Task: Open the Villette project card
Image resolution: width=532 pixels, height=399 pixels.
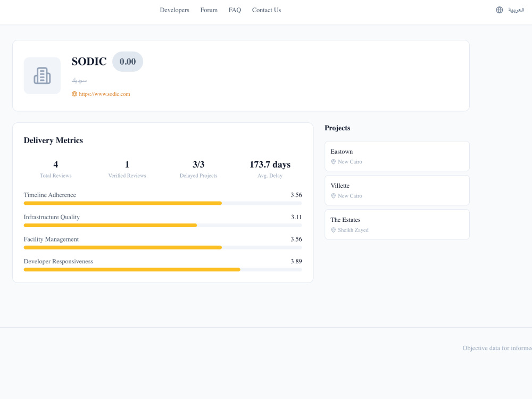Action: click(x=397, y=190)
